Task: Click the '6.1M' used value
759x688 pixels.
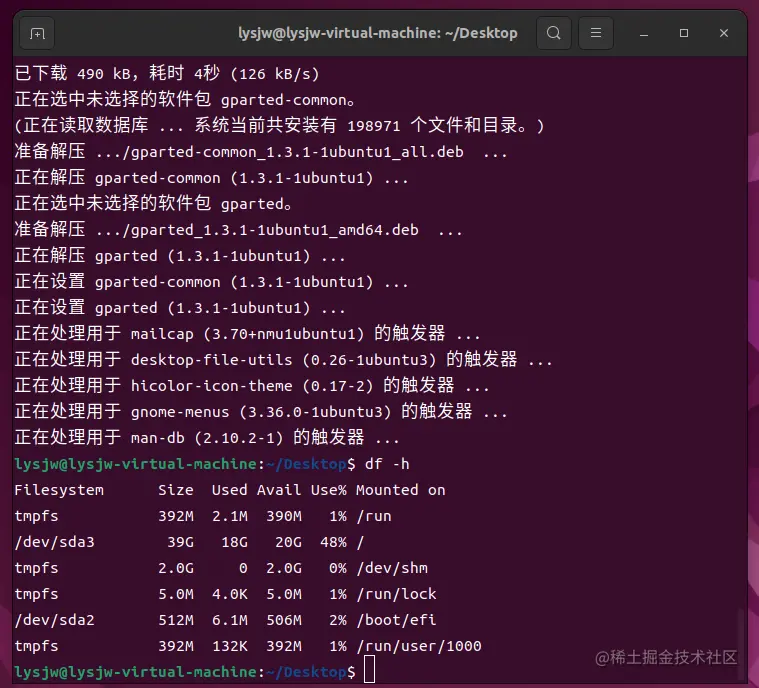Action: coord(229,620)
